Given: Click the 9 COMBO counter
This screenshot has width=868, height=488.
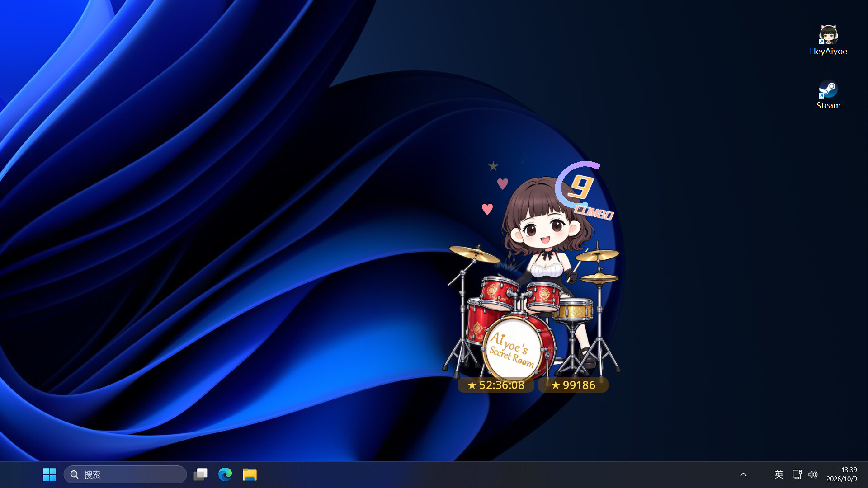Looking at the screenshot, I should (x=584, y=191).
